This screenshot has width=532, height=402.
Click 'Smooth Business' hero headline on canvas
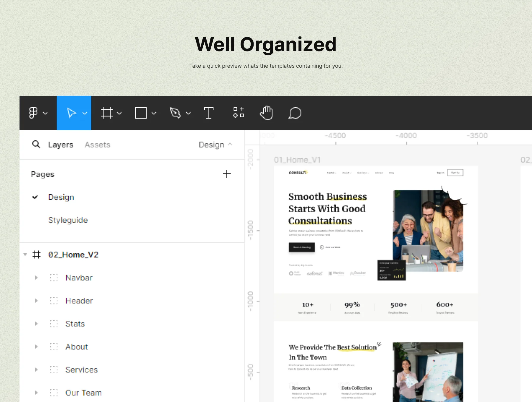327,197
